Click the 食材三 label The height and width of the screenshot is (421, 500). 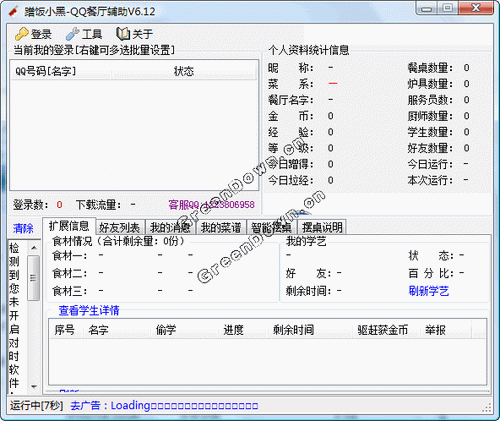pos(70,291)
